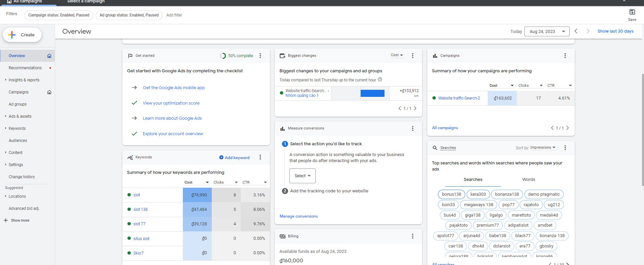Open Billing card three-dot menu
The image size is (644, 265).
click(413, 236)
